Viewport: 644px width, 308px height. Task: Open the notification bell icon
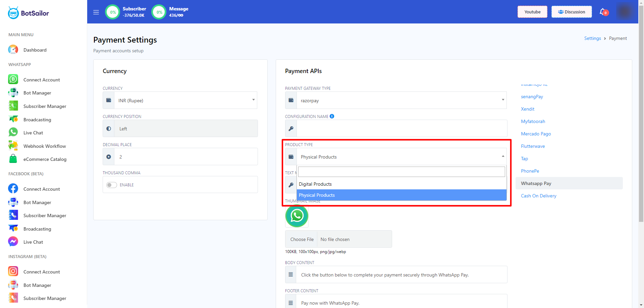click(x=603, y=12)
